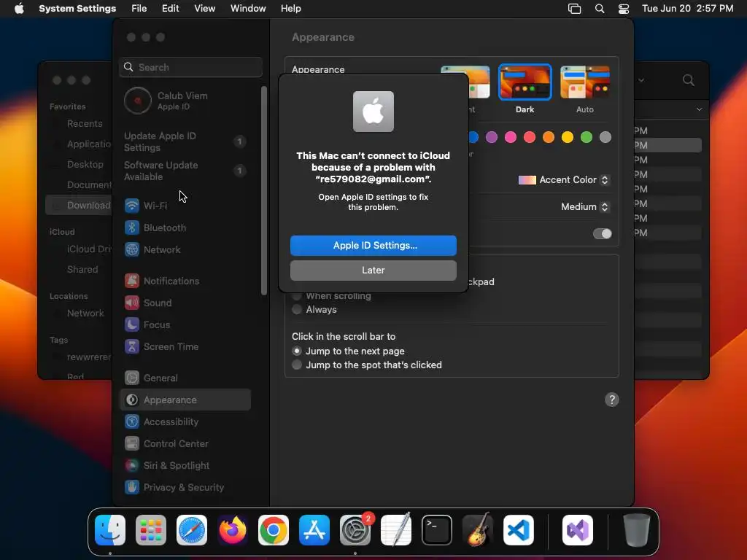Screen dimensions: 747x560
Task: Click search icon in Finder window
Action: (x=689, y=80)
